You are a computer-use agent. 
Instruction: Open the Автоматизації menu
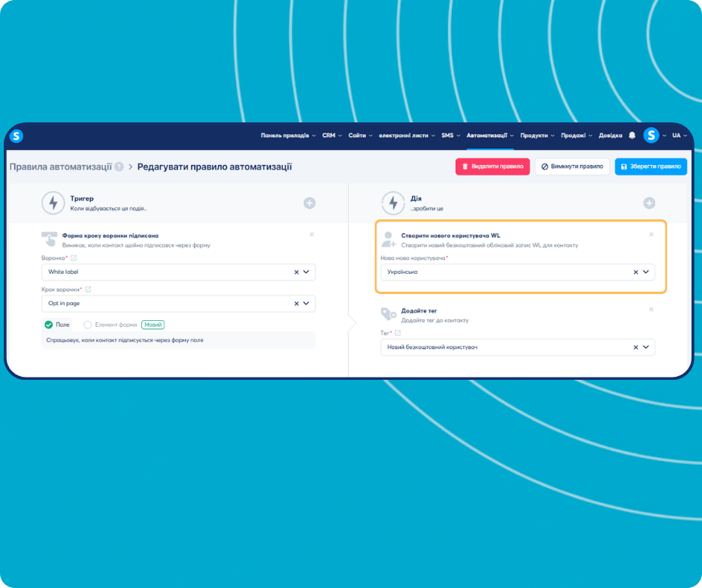pos(490,135)
